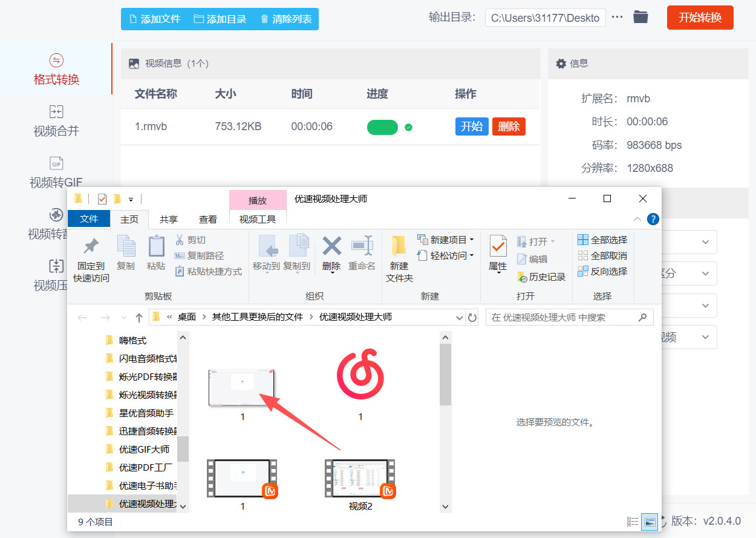Click 清除列表 to clear the list
Image resolution: width=756 pixels, height=538 pixels.
click(x=286, y=19)
